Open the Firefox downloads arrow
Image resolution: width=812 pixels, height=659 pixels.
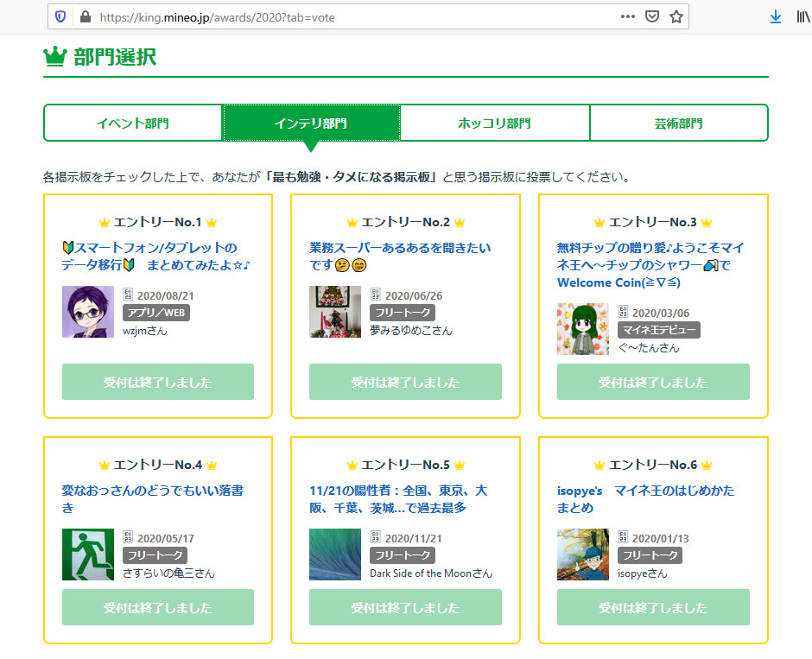click(775, 16)
